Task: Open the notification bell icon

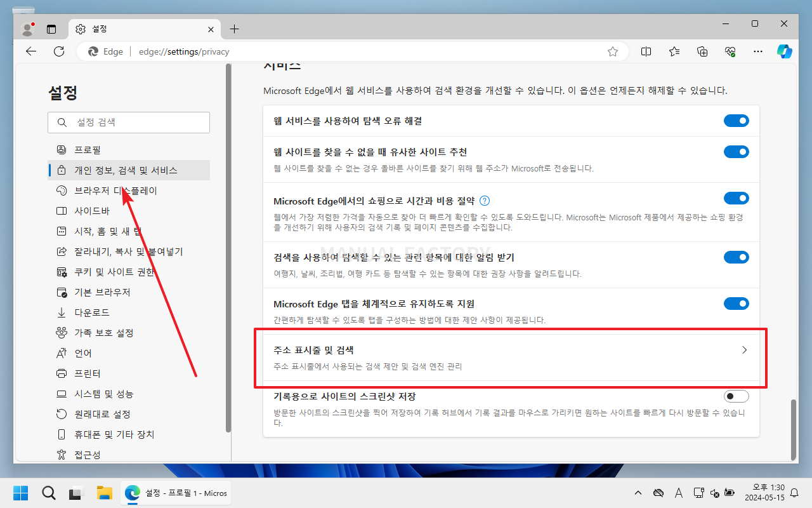Action: click(x=794, y=493)
